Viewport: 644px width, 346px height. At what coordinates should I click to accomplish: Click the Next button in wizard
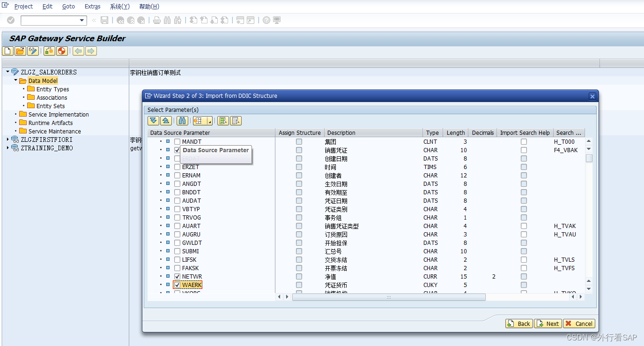548,324
